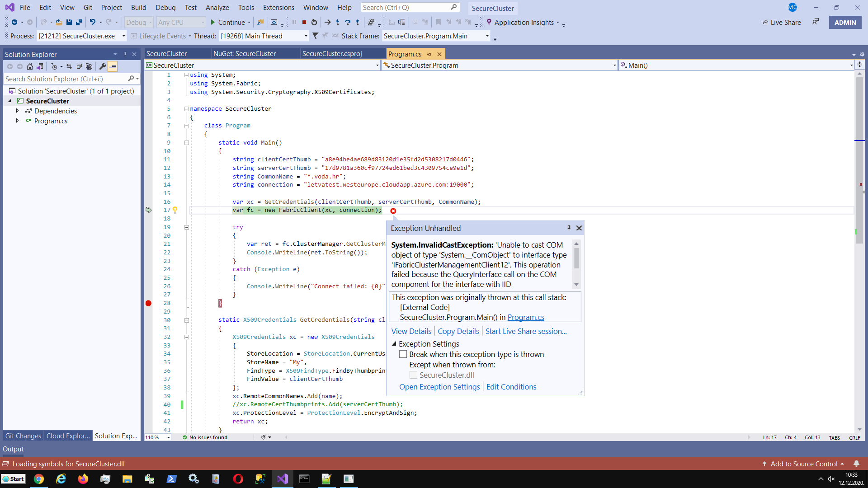Viewport: 868px width, 488px height.
Task: Switch to the Git Changes tab
Action: point(23,436)
